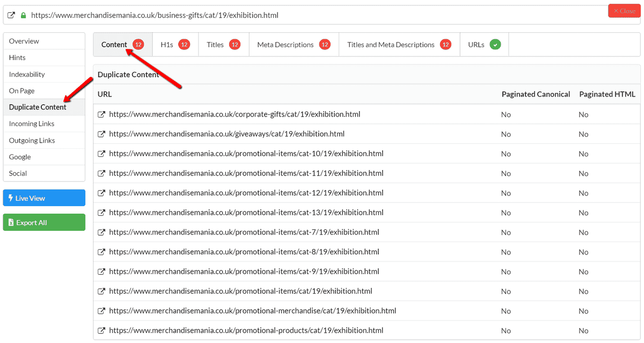Open Social section in the sidebar
Image resolution: width=644 pixels, height=343 pixels.
pos(44,173)
